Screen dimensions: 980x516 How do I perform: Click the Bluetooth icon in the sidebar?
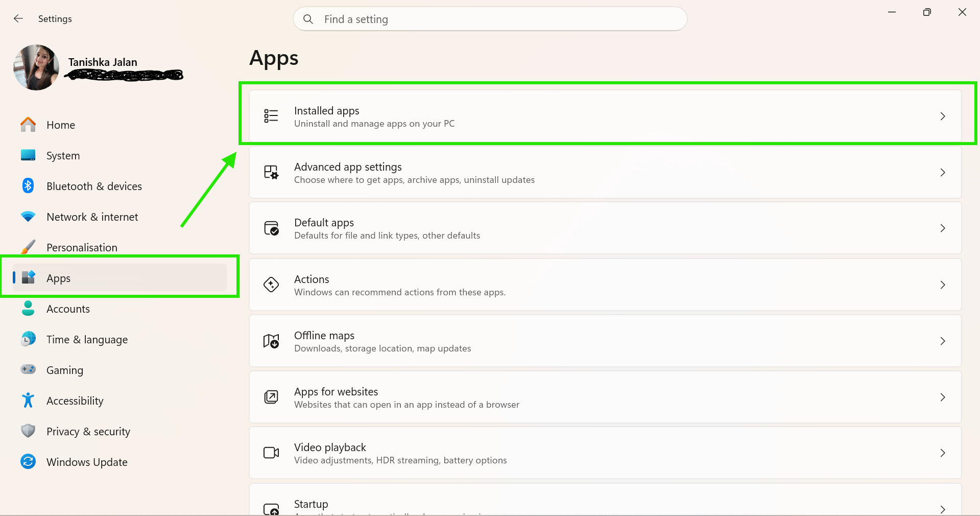pos(28,186)
